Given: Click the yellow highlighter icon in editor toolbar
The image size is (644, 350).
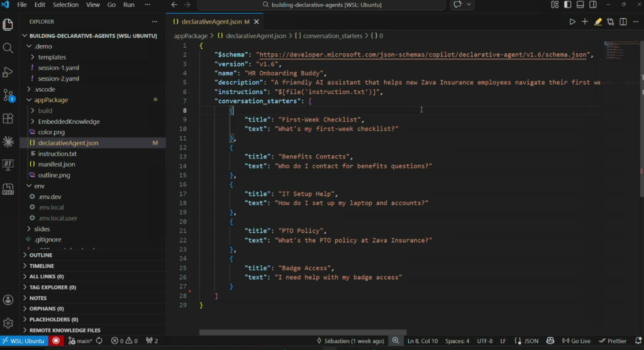Looking at the screenshot, I should coord(597,21).
